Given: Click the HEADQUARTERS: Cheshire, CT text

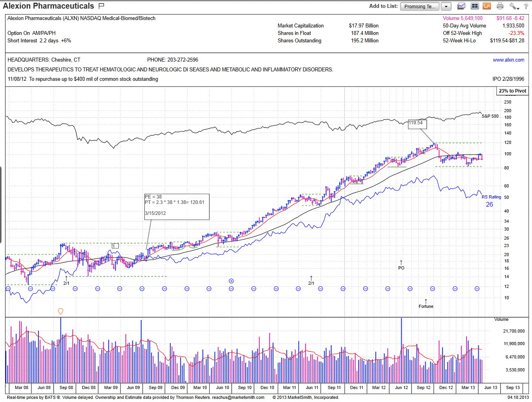Looking at the screenshot, I should [44, 60].
